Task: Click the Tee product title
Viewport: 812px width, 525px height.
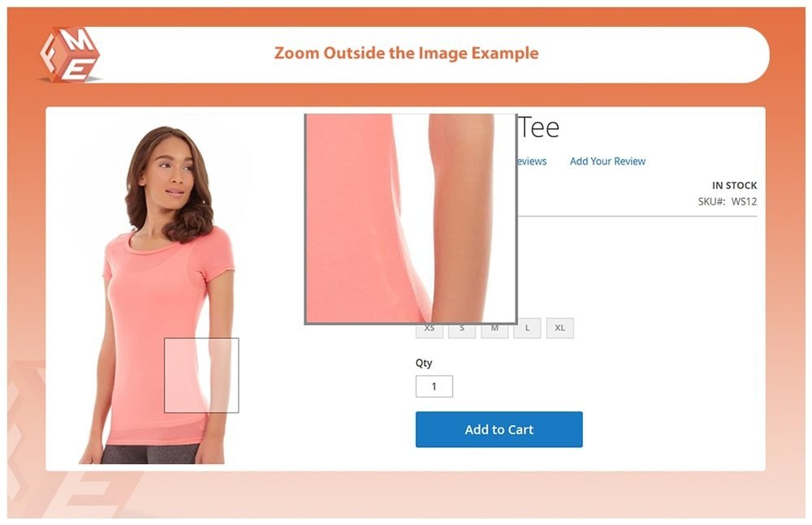Action: 538,127
